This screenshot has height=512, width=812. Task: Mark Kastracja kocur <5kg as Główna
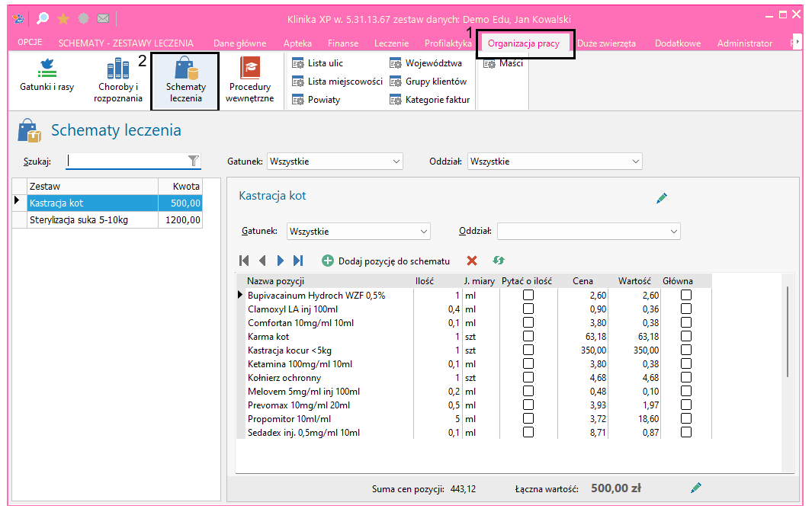tap(686, 350)
